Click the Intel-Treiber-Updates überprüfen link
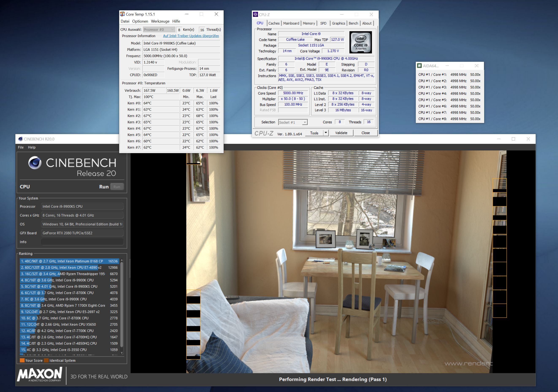This screenshot has width=558, height=392. [x=191, y=36]
